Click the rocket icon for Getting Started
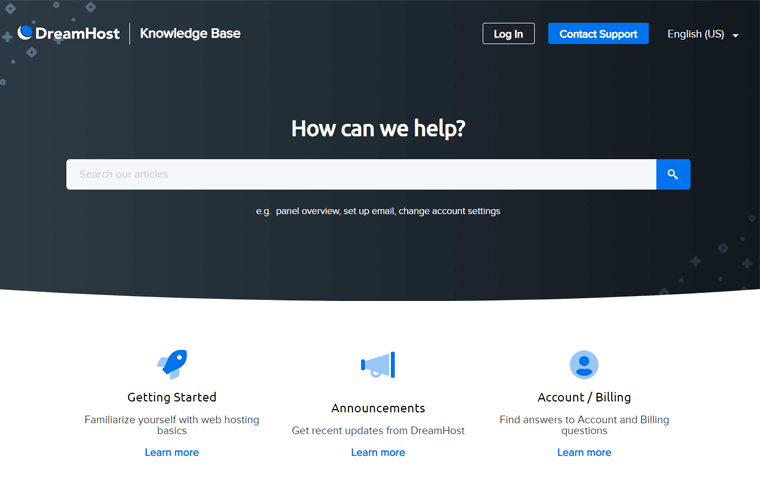 [x=172, y=364]
